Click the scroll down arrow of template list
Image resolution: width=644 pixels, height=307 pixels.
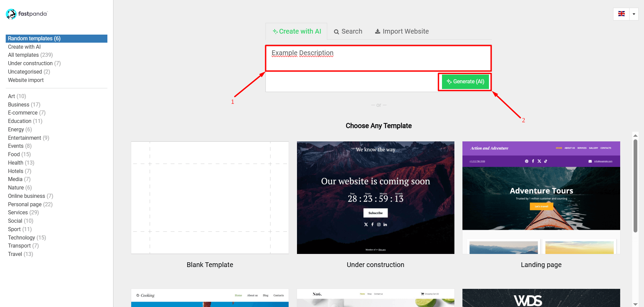pyautogui.click(x=635, y=304)
